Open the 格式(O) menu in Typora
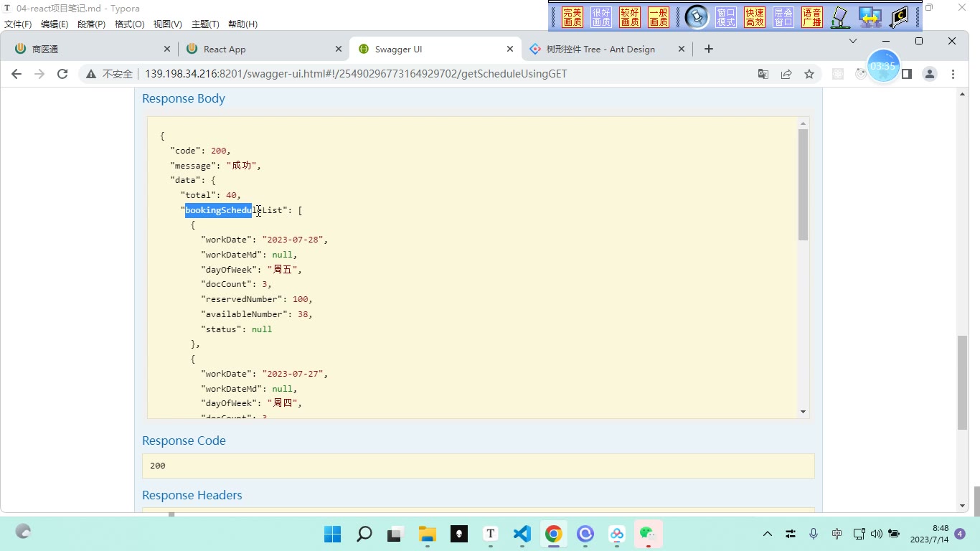980x551 pixels. (130, 24)
